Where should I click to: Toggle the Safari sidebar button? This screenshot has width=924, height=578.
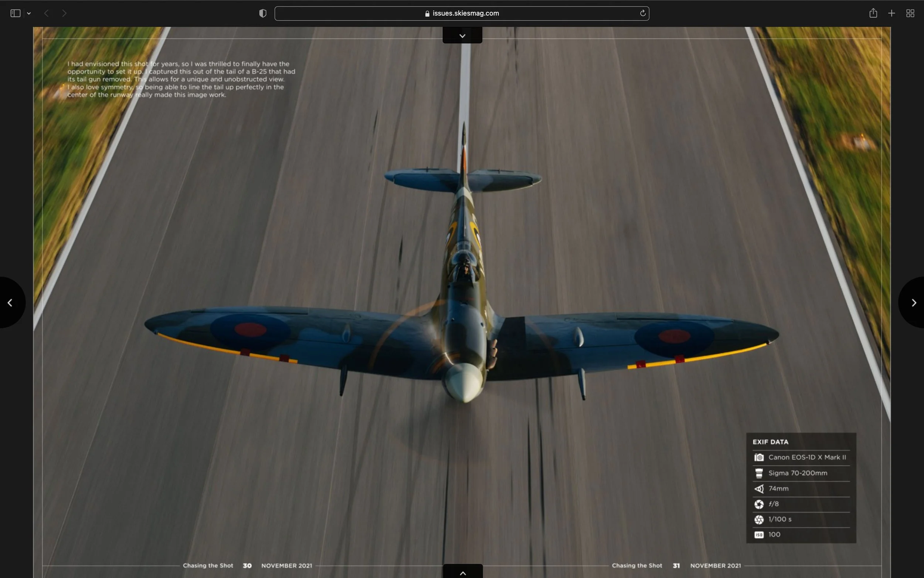15,13
